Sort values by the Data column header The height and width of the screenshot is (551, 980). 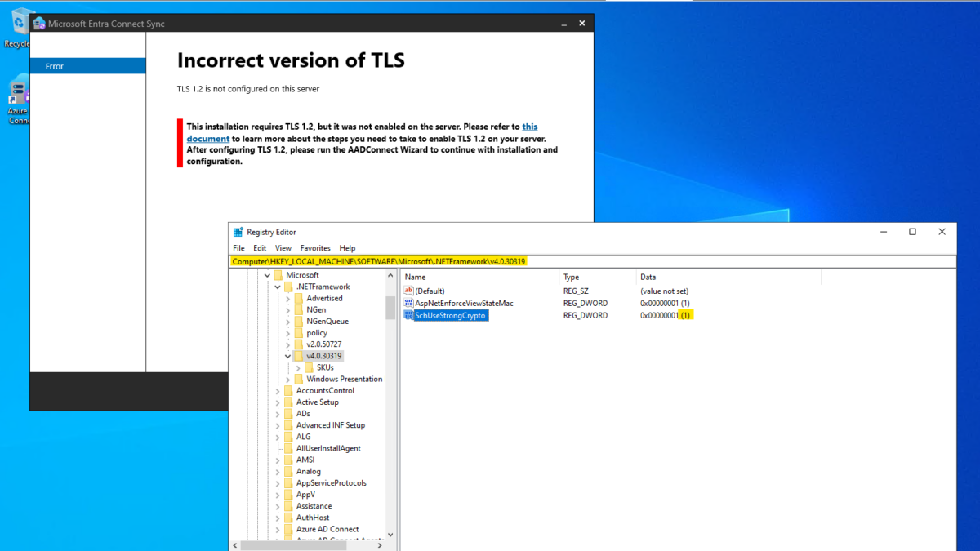click(728, 277)
